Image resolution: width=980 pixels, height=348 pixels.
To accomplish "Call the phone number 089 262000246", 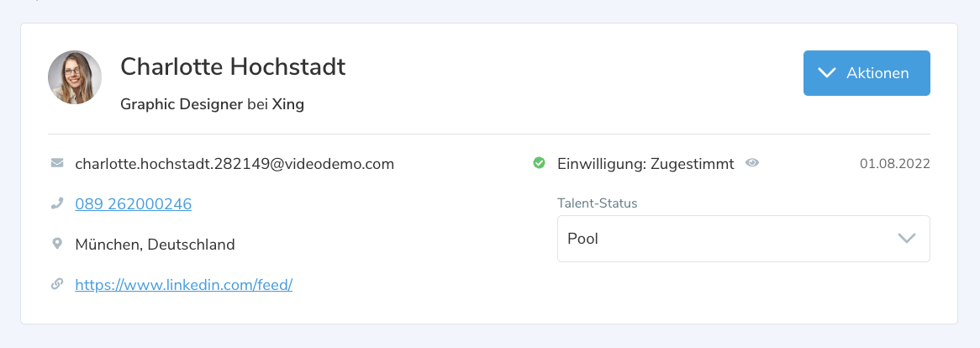I will point(133,204).
